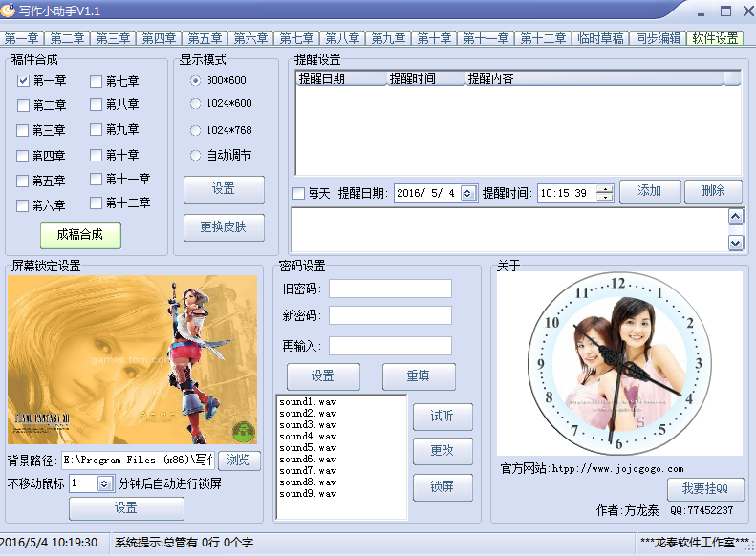
Task: Uncheck the 第一章 checkbox
Action: 23,80
